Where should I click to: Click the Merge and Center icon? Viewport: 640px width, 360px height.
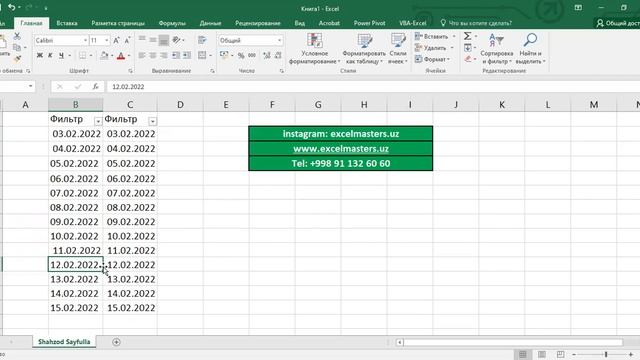[202, 55]
